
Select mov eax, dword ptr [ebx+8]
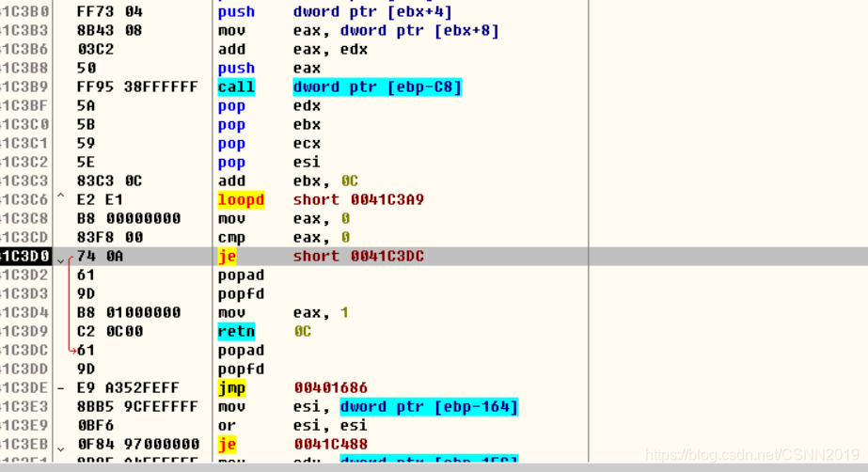pos(358,30)
